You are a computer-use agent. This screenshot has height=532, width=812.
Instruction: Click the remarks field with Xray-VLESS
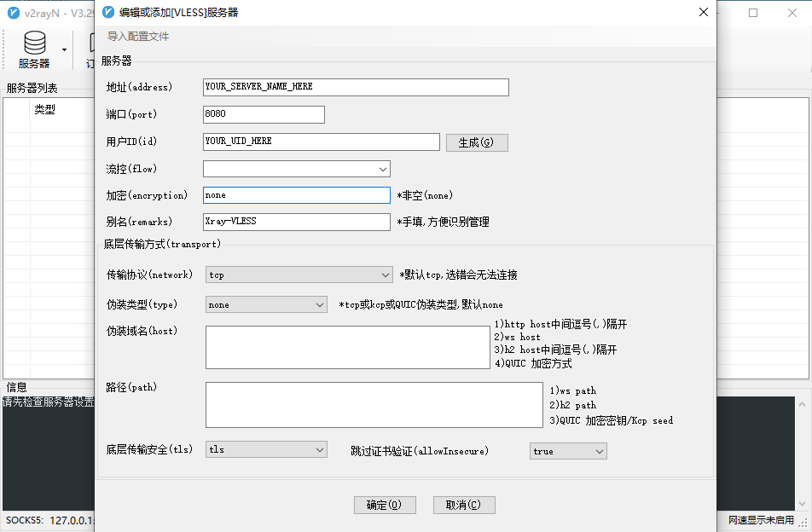296,222
